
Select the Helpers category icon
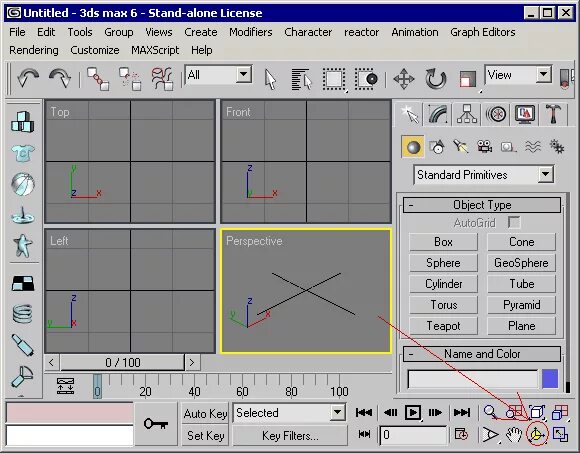tap(509, 147)
